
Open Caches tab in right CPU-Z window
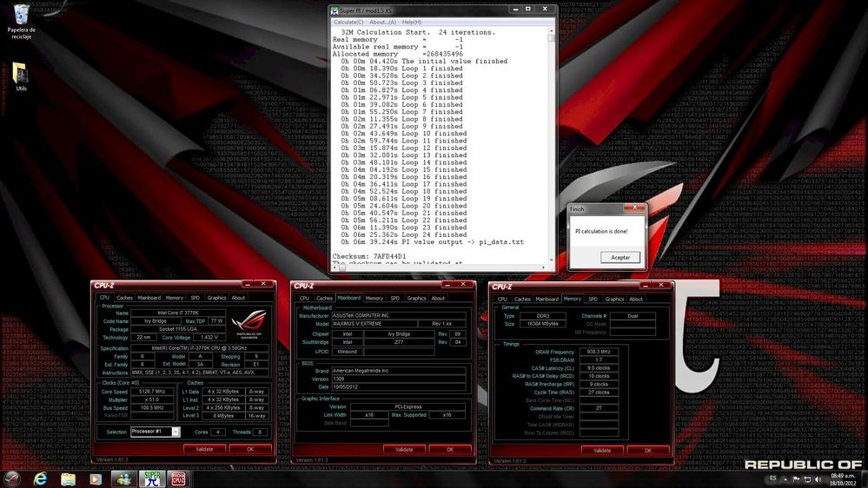point(522,300)
